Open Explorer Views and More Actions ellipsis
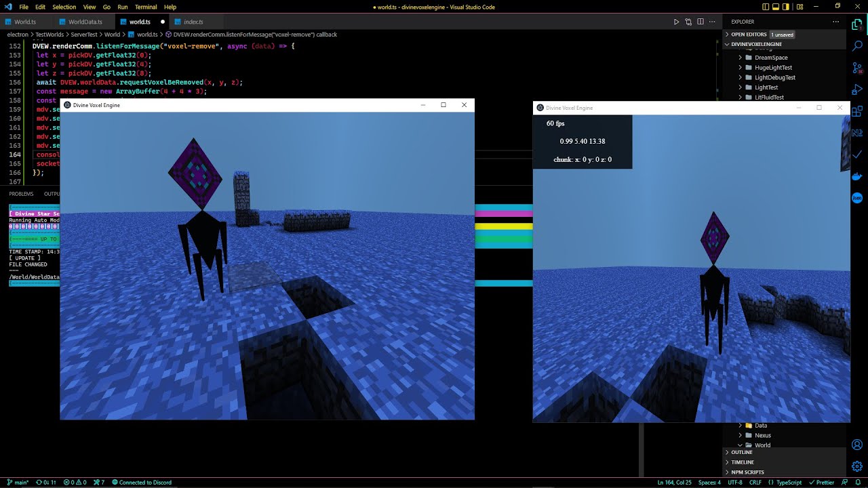Screen dimensions: 868x488 point(835,22)
